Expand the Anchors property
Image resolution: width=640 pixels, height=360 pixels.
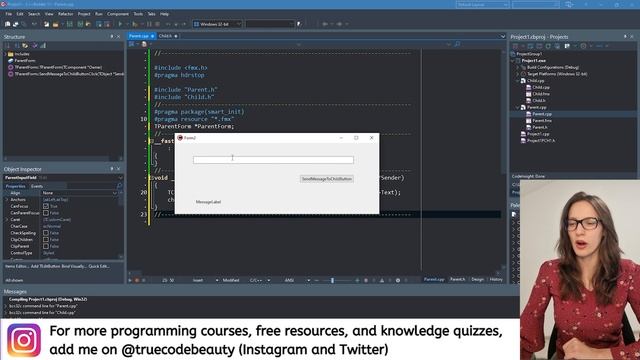7,200
